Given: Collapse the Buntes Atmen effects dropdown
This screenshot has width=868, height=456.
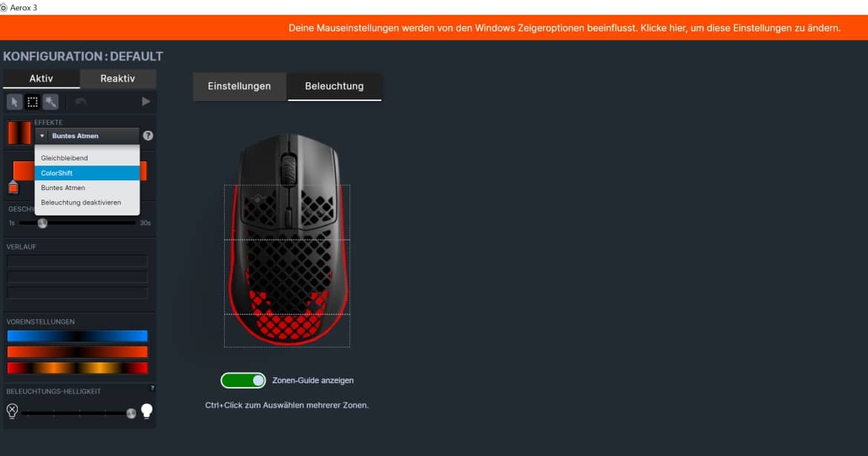Looking at the screenshot, I should (87, 136).
